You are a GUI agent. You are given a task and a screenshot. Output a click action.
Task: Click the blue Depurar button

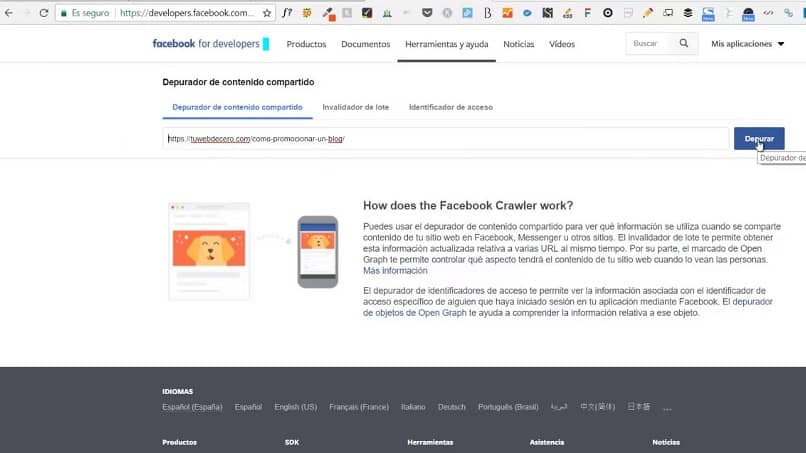pos(759,139)
